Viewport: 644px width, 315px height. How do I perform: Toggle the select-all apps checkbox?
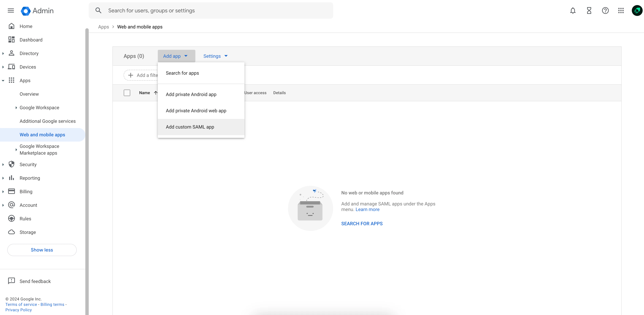pyautogui.click(x=127, y=92)
